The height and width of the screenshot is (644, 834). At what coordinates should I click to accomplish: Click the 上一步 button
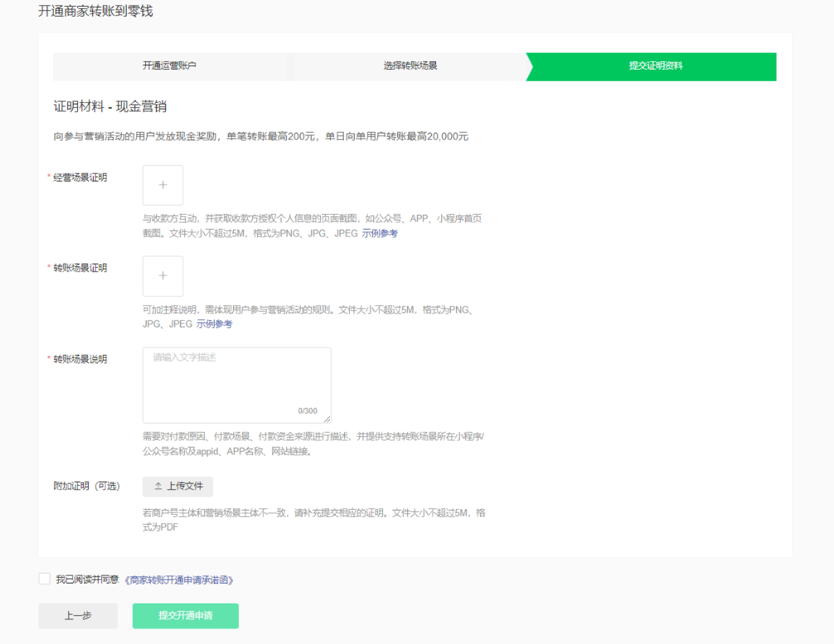(78, 616)
